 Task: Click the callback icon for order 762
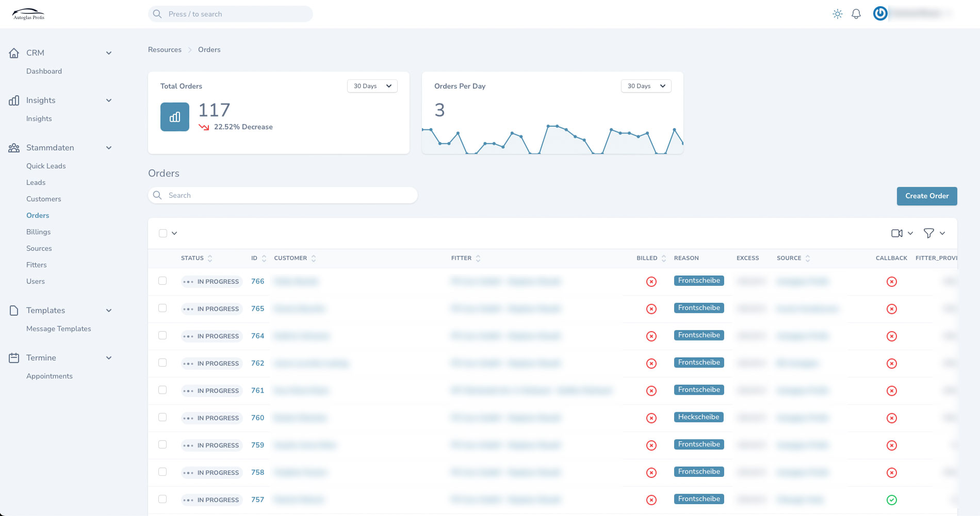[892, 364]
